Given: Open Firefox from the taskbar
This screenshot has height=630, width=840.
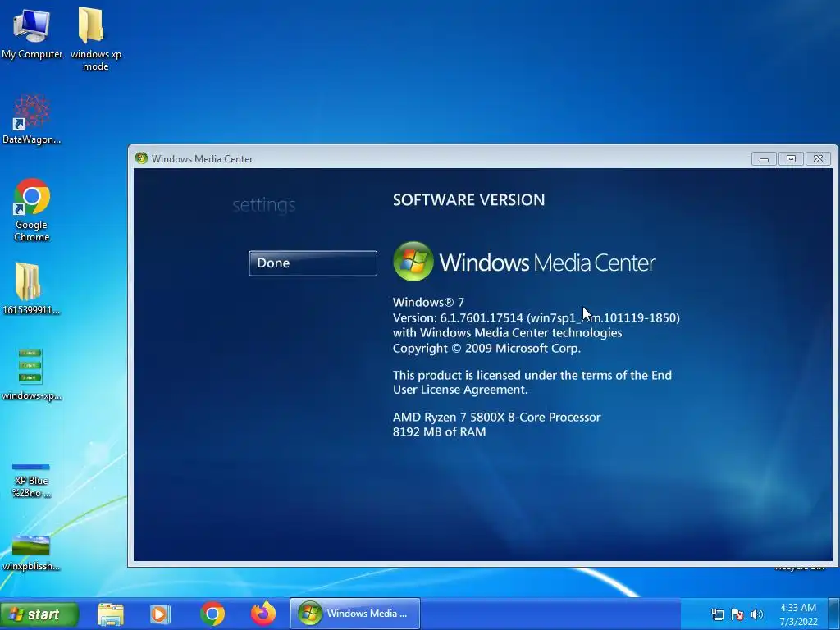Looking at the screenshot, I should pos(263,614).
